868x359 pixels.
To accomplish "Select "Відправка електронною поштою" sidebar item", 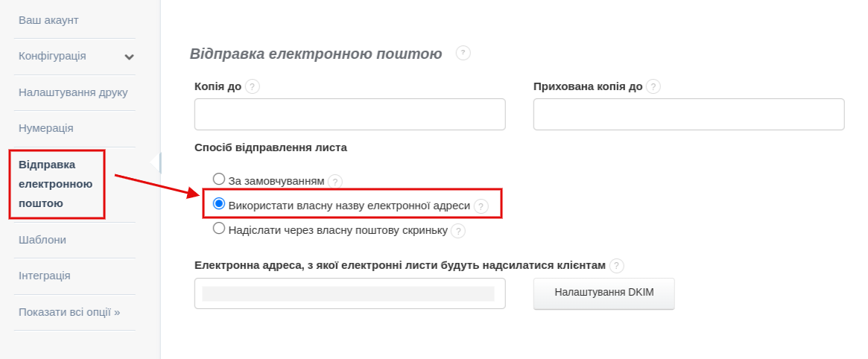I will [55, 183].
